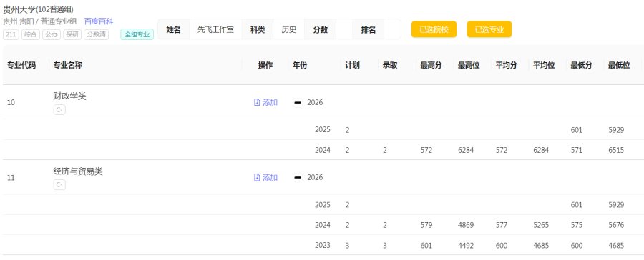Image resolution: width=644 pixels, height=260 pixels.
Task: Select the 综合 tag
Action: pos(30,34)
